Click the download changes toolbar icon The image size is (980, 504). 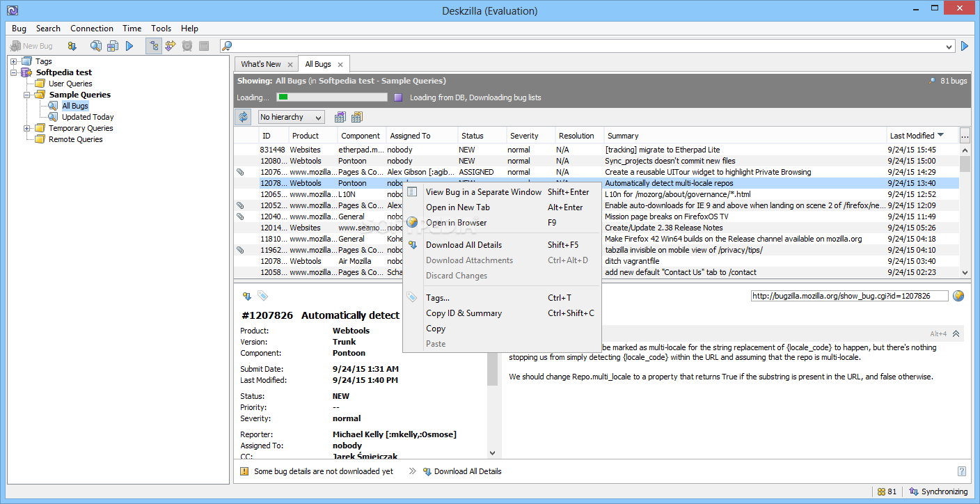[72, 46]
